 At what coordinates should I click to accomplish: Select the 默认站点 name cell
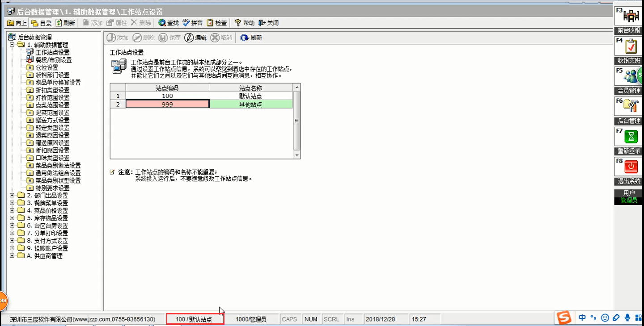(x=250, y=96)
